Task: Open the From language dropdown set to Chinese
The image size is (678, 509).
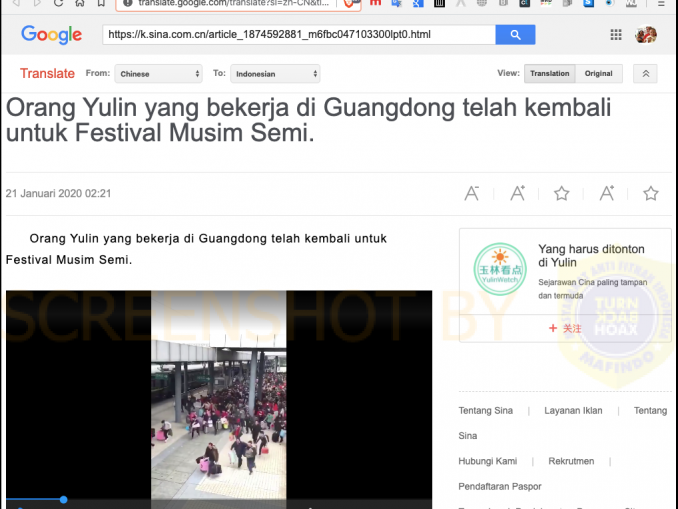Action: pos(158,74)
